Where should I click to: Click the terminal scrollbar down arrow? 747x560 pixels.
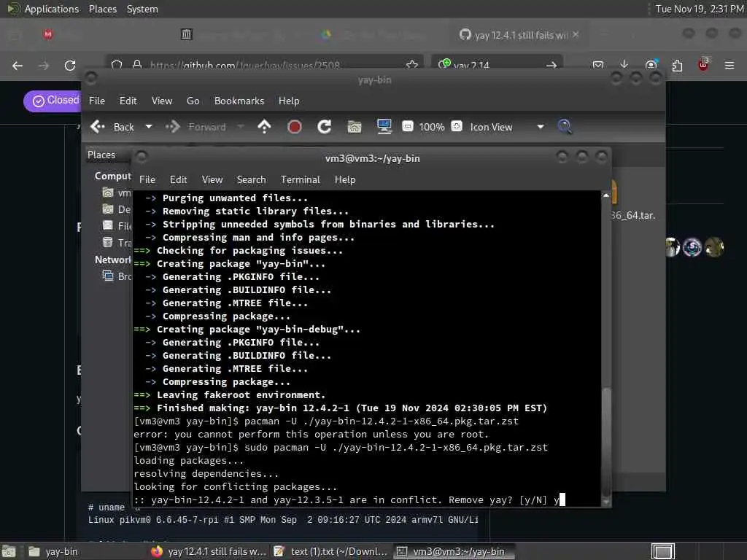pyautogui.click(x=606, y=502)
